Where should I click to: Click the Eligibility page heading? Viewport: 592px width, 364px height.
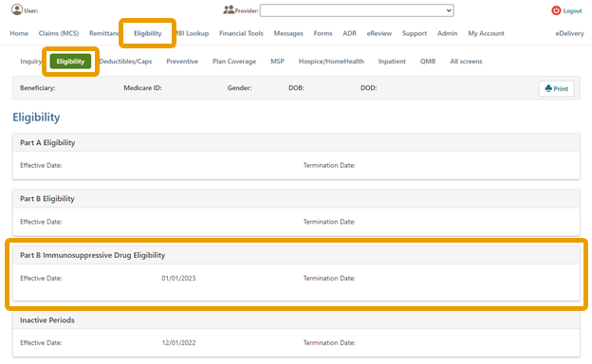36,118
